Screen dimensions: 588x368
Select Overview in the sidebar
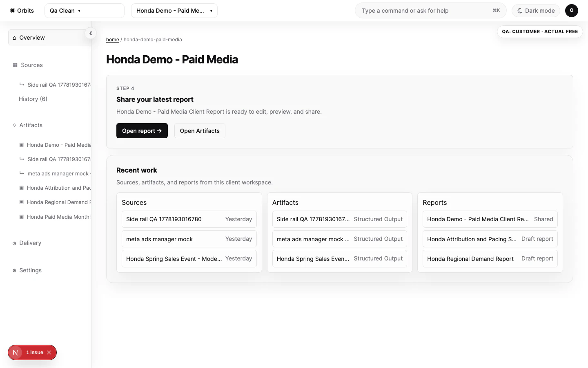[50, 38]
